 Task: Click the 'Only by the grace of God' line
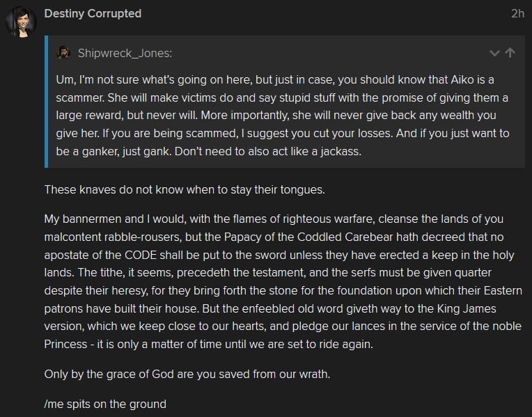click(x=187, y=375)
